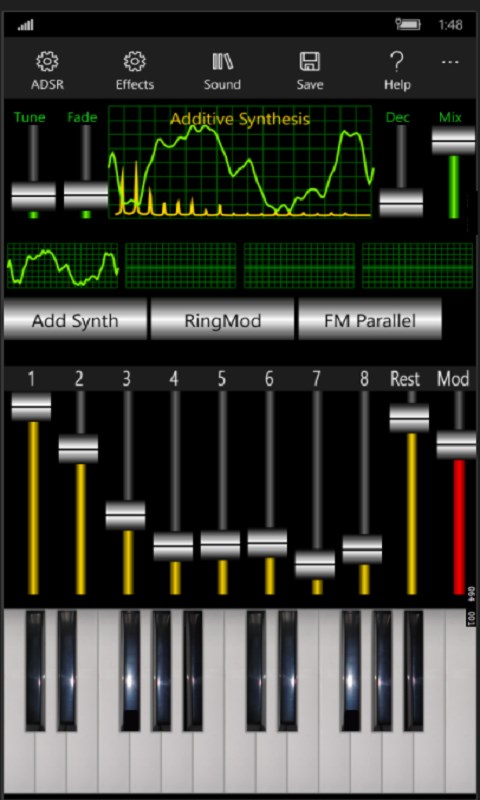480x800 pixels.
Task: Click the Mix slider handle
Action: (453, 140)
